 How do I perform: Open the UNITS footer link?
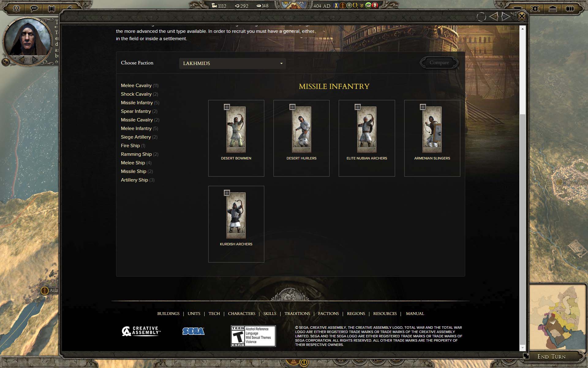(194, 313)
